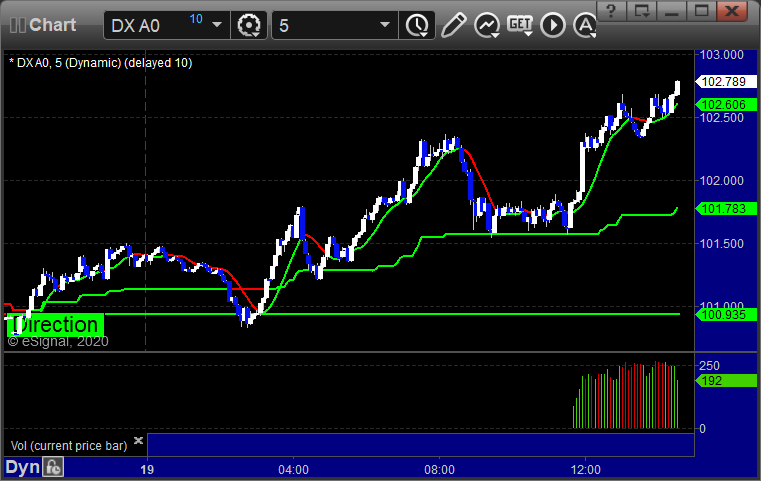Click the blue 10 delay indicator
The width and height of the screenshot is (761, 481).
pos(196,19)
